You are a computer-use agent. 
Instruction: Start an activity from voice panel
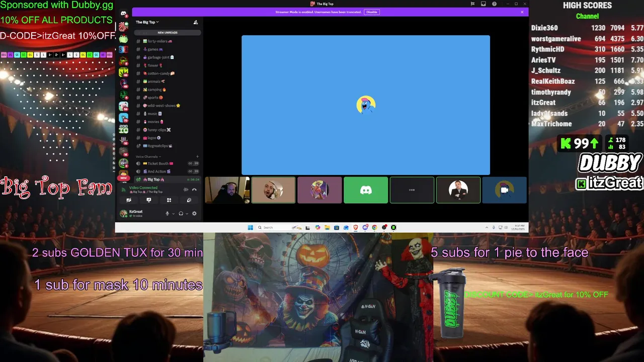click(x=169, y=200)
